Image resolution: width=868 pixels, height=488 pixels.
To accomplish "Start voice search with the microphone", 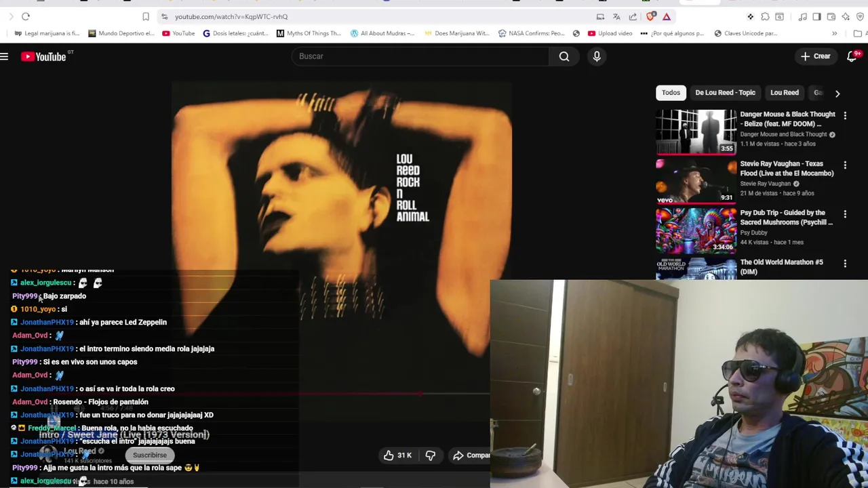I will (x=597, y=56).
